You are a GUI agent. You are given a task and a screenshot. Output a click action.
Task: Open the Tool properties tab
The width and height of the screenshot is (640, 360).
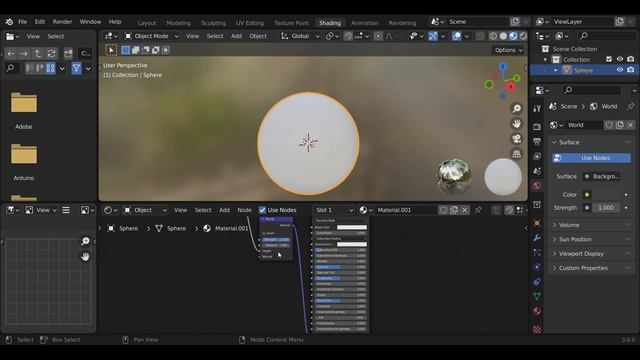pos(537,108)
